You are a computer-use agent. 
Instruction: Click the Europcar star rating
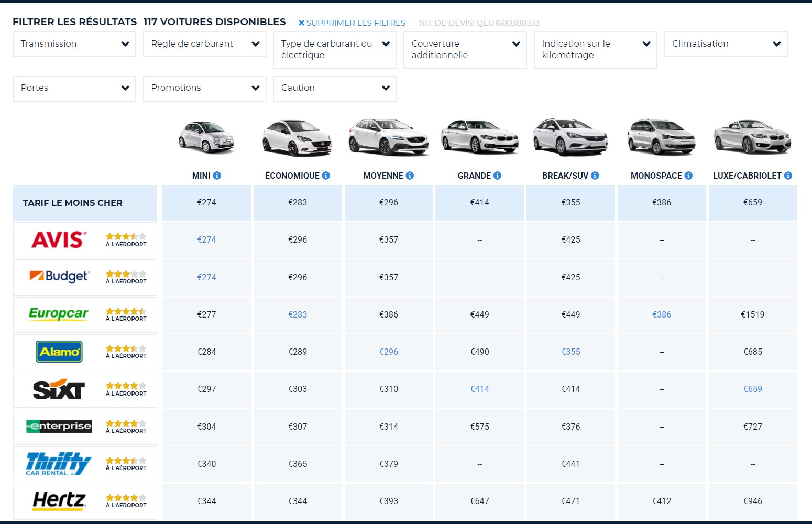click(126, 311)
